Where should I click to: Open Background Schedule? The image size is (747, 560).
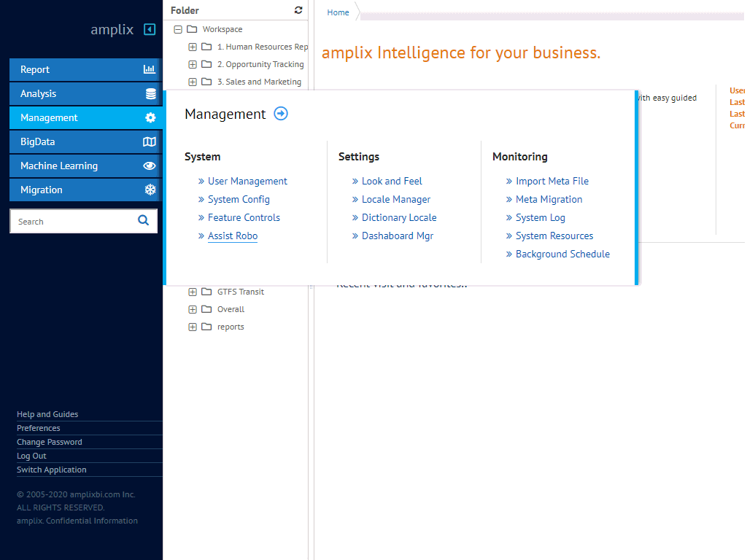pyautogui.click(x=562, y=254)
